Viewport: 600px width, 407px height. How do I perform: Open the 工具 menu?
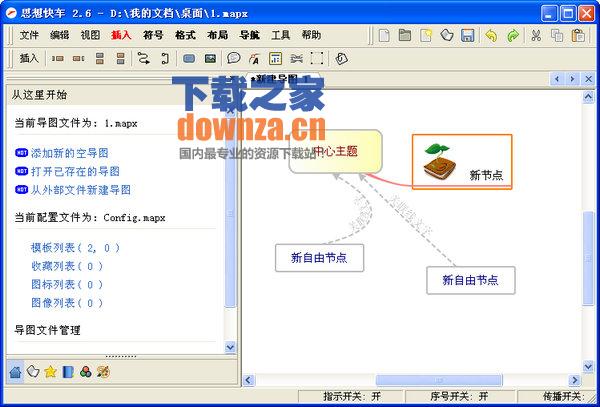click(x=280, y=35)
